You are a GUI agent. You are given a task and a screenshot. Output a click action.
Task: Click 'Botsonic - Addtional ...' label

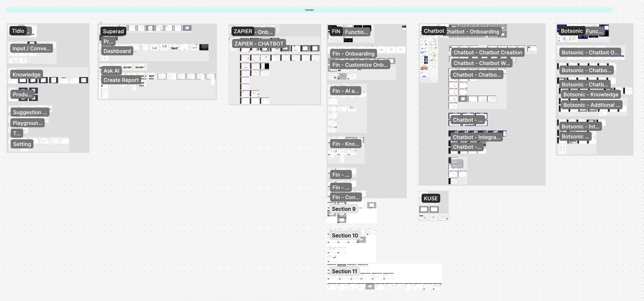click(591, 105)
